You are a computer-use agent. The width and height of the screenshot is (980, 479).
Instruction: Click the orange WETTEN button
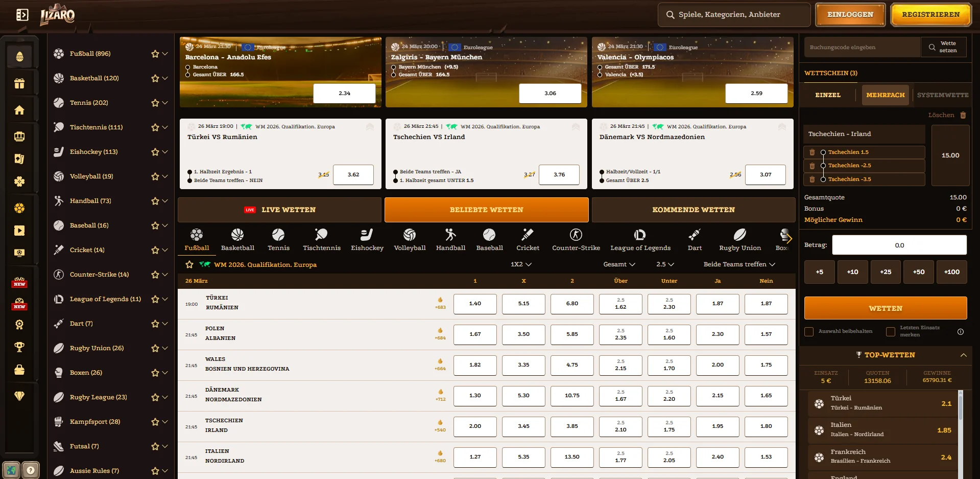[x=885, y=308]
